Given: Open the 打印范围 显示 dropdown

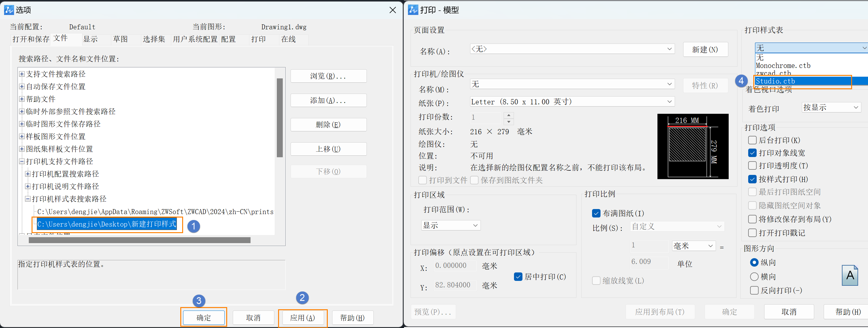Looking at the screenshot, I should click(x=451, y=225).
